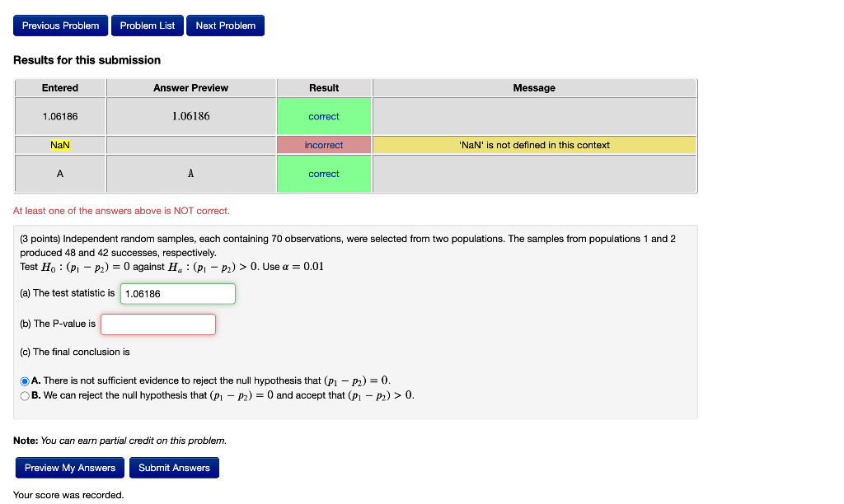Click the 'Entered' column header
Image resolution: width=844 pixels, height=504 pixels.
click(60, 87)
